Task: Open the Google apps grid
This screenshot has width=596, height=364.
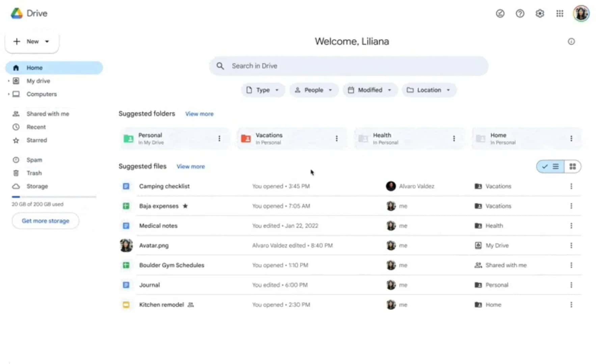Action: (560, 13)
